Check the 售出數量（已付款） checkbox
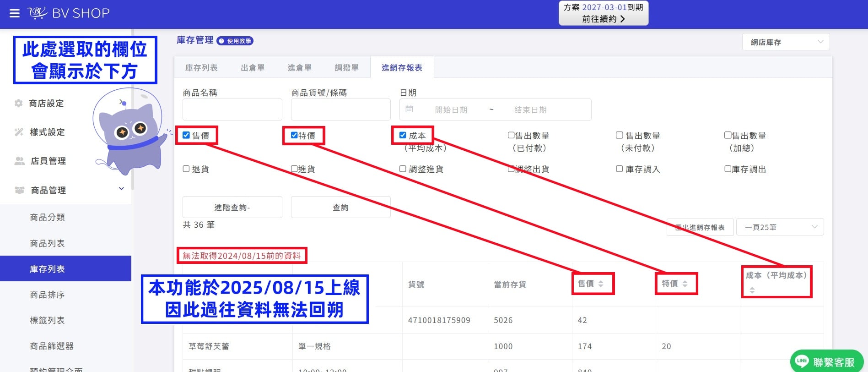Viewport: 868px width, 372px height. tap(511, 135)
